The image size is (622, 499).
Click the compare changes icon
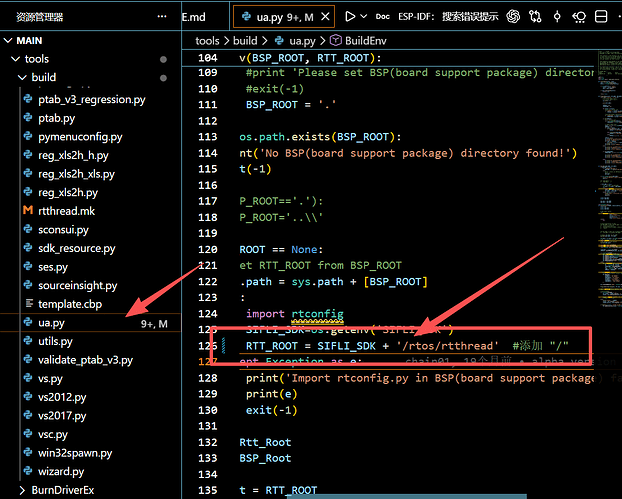[x=535, y=17]
